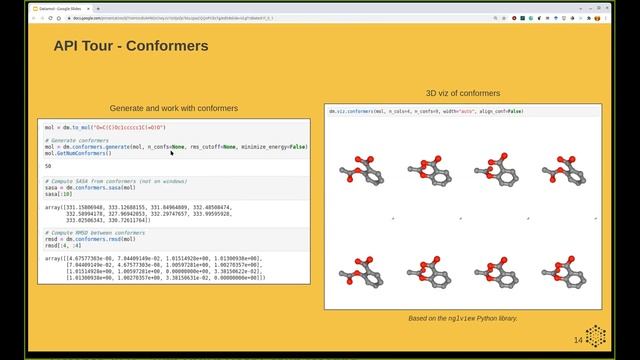The image size is (640, 360).
Task: Click the 'rmsd[:4, :4]' code line
Action: click(x=63, y=246)
